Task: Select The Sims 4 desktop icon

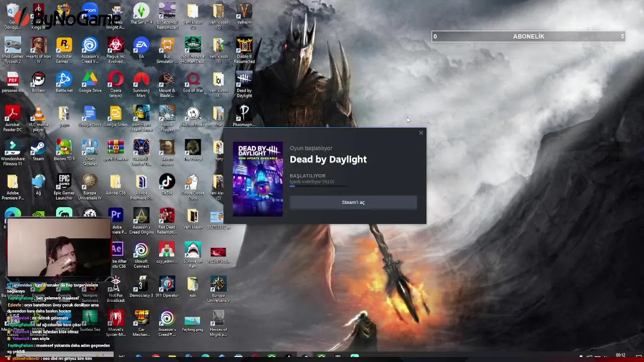Action: click(141, 14)
